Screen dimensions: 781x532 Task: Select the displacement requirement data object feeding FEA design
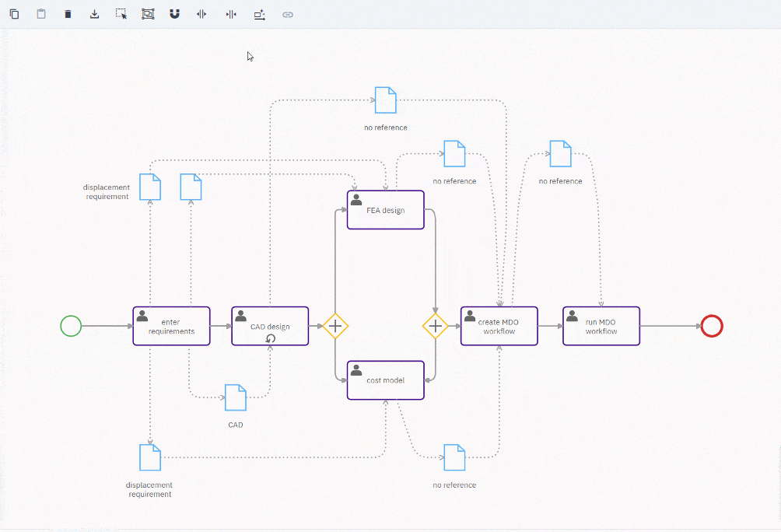tap(150, 187)
